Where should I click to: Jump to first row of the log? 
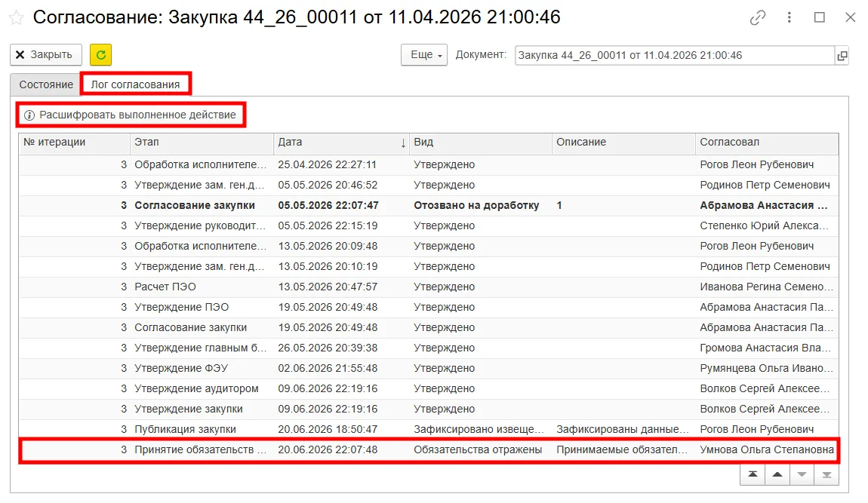coord(753,475)
